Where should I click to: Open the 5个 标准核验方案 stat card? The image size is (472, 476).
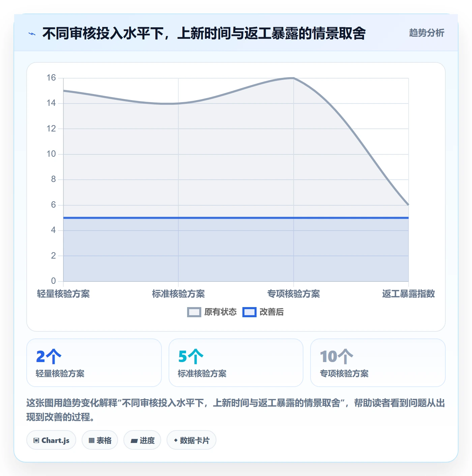pyautogui.click(x=236, y=363)
